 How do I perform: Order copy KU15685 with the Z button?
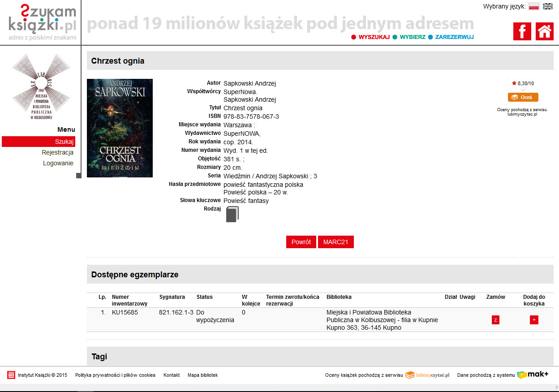pyautogui.click(x=495, y=320)
